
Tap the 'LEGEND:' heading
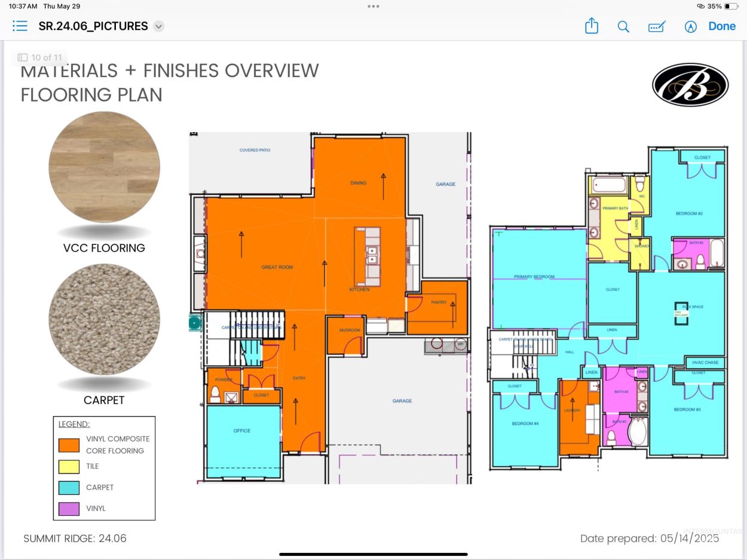point(74,424)
